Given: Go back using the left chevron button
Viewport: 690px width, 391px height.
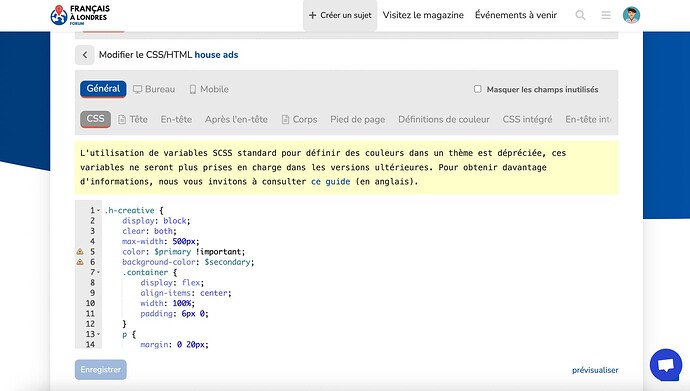Looking at the screenshot, I should pos(84,55).
